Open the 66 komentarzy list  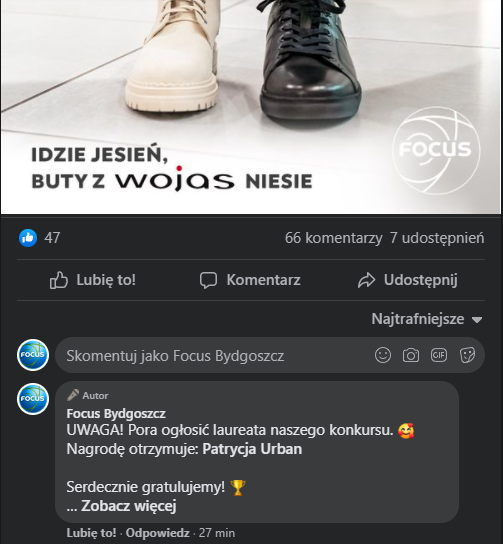[x=333, y=238]
